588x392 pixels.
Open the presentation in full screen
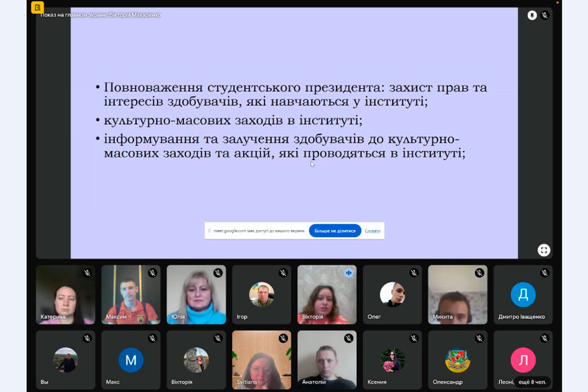tap(544, 250)
